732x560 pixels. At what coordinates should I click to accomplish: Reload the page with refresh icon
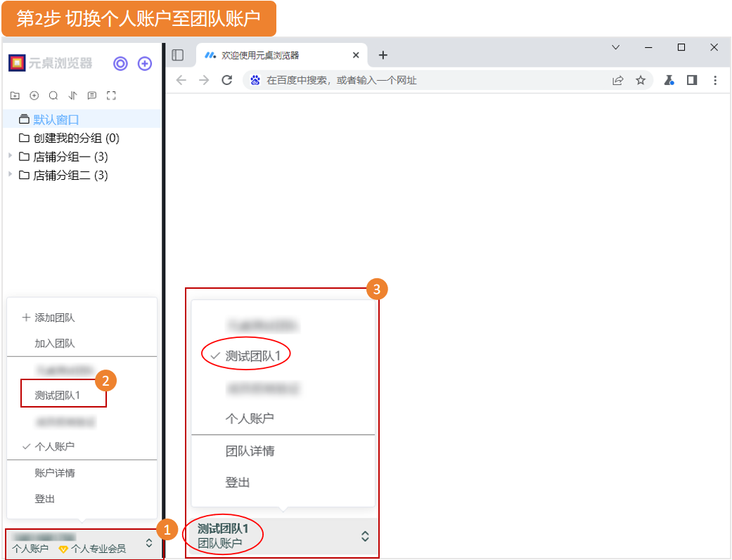(227, 80)
